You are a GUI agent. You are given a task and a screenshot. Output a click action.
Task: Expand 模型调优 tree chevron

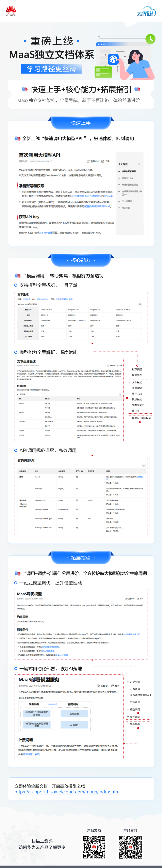pos(128,717)
